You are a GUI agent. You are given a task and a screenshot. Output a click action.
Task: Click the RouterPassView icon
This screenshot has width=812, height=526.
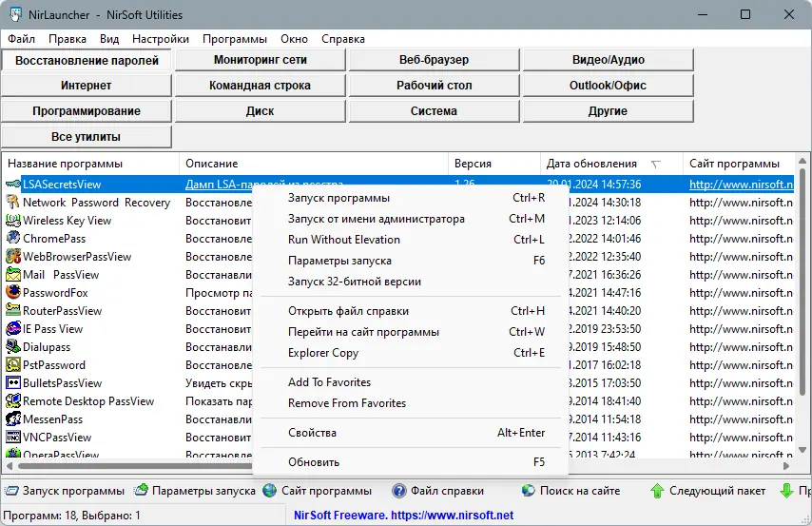point(13,310)
